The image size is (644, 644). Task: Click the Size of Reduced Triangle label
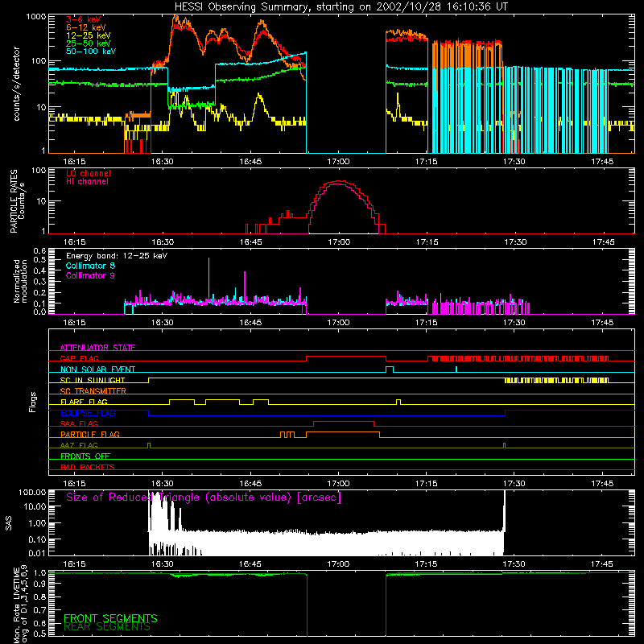coord(204,497)
